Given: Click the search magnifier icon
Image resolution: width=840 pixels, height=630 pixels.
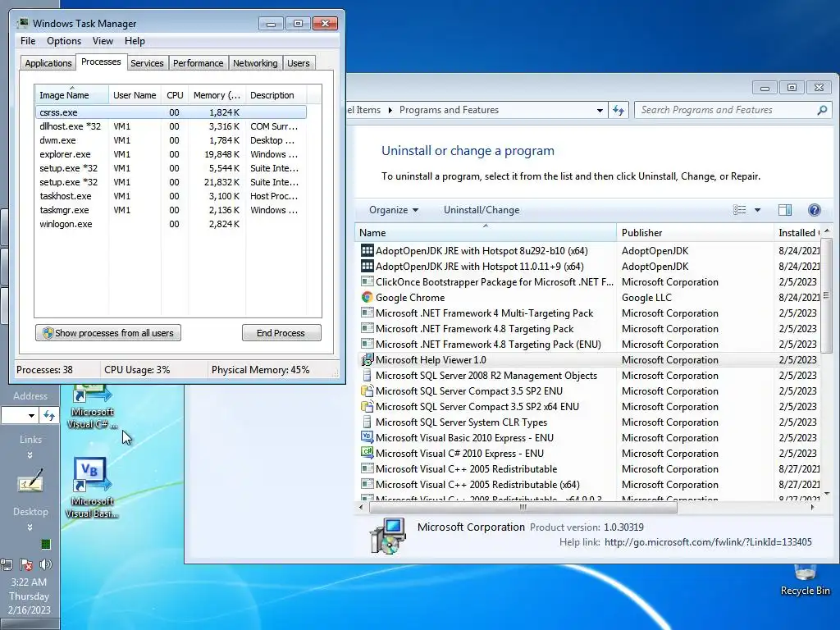Looking at the screenshot, I should [x=822, y=110].
